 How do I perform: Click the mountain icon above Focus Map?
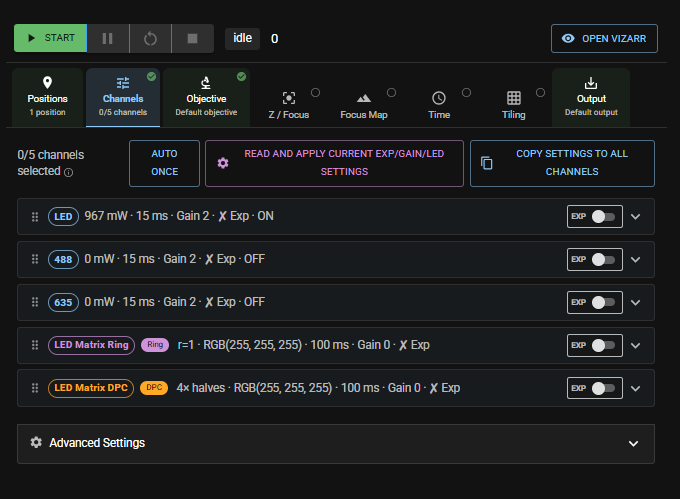coord(364,98)
